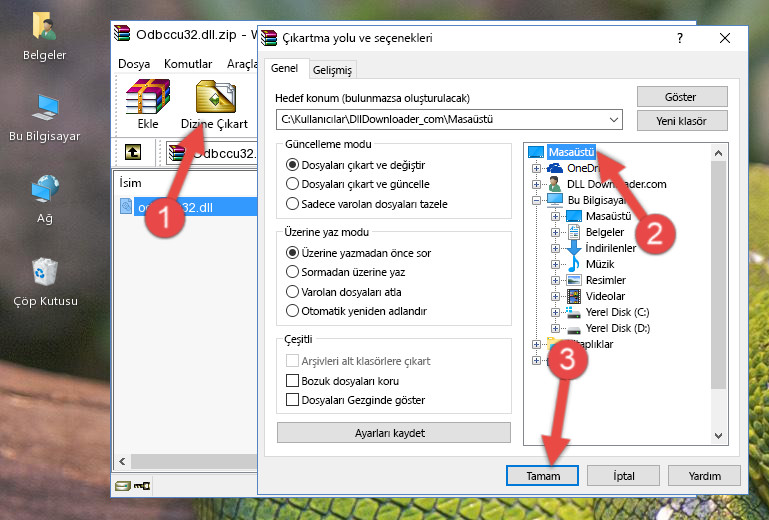769x520 pixels.
Task: Expand the Yerel Disk (D:) node
Action: (555, 329)
